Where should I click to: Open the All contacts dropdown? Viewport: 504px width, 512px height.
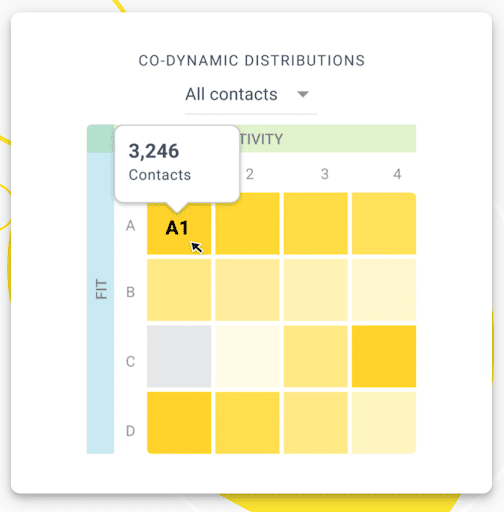[x=251, y=95]
